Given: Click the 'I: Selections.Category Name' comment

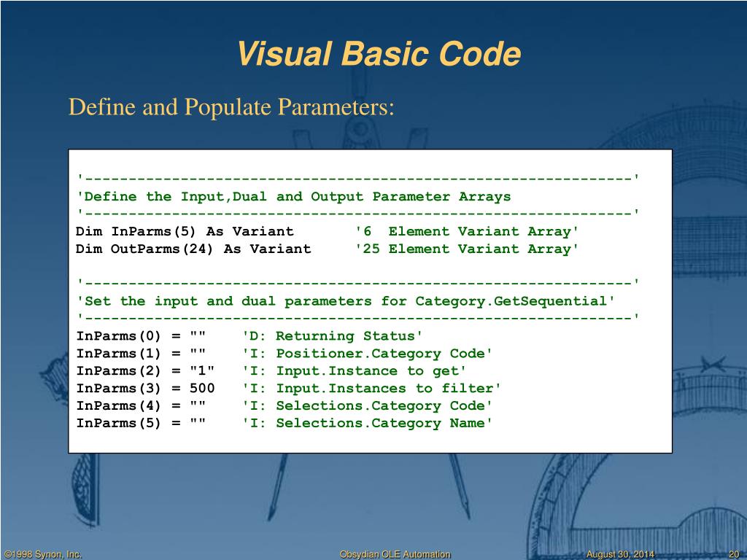Looking at the screenshot, I should (368, 424).
